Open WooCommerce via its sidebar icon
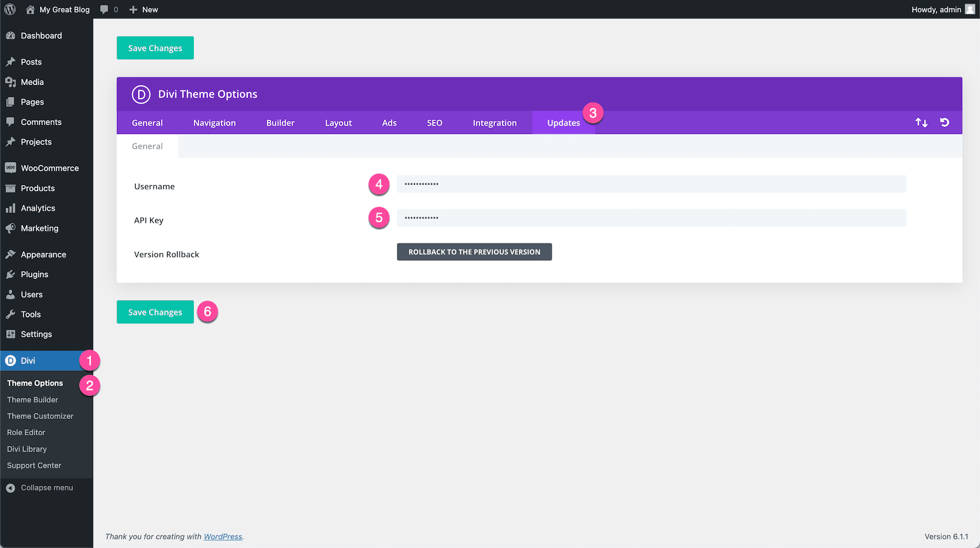Screen dimensions: 980x548 (x=11, y=168)
